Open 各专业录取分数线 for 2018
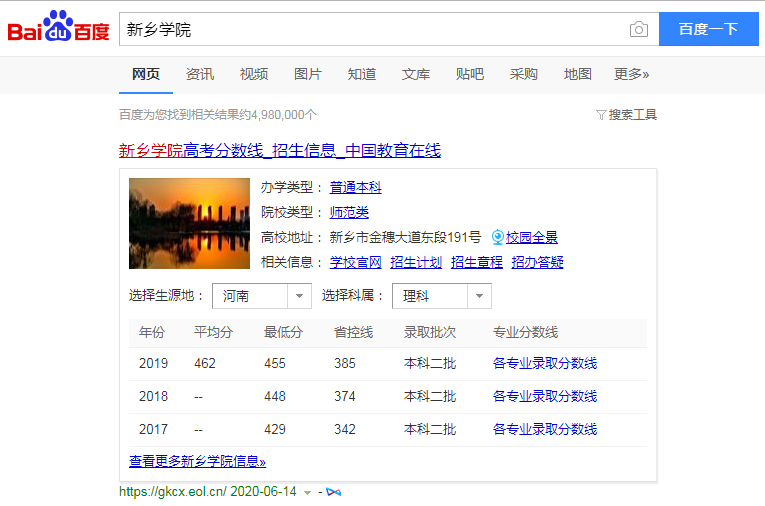The height and width of the screenshot is (506, 765). coord(545,396)
